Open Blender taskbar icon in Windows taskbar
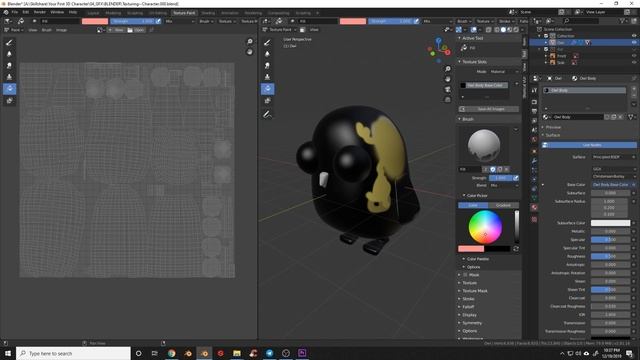The width and height of the screenshot is (640, 360). [x=204, y=353]
